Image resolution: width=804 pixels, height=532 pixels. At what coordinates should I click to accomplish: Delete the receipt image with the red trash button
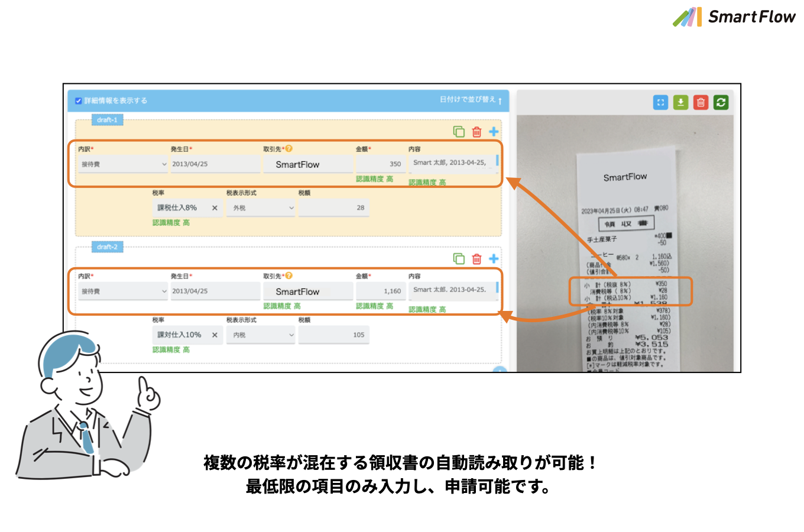[701, 102]
